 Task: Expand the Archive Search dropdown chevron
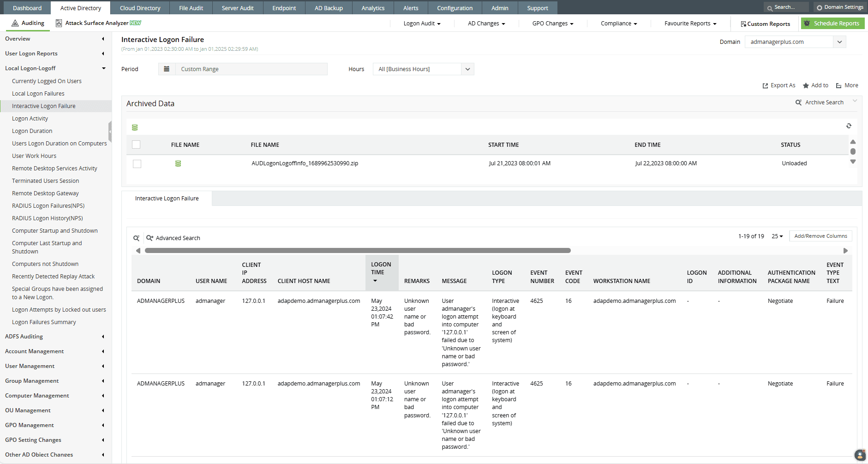(856, 101)
